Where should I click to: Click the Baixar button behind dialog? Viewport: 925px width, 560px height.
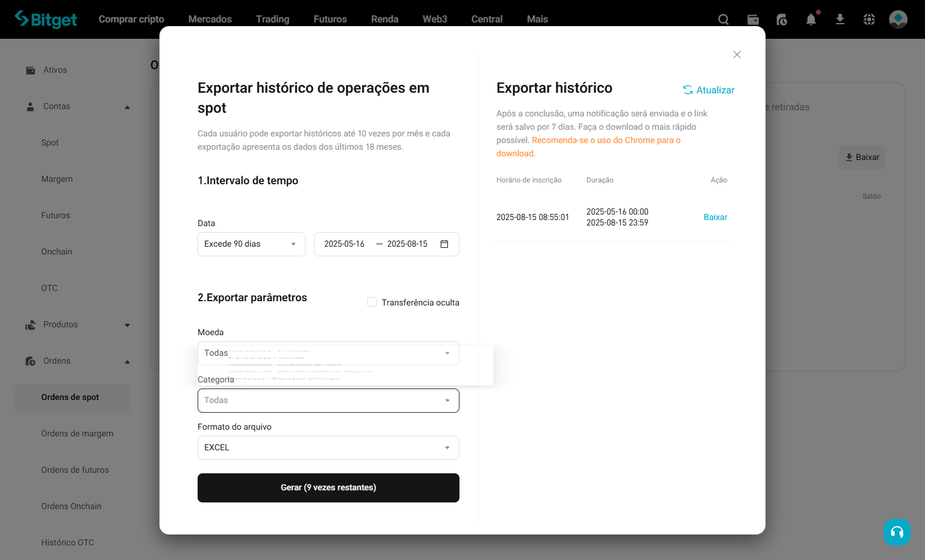[x=862, y=158]
